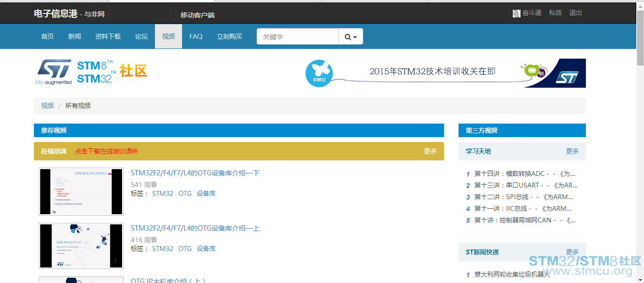Click the mobile phone icon beside 移动客户端

point(174,15)
